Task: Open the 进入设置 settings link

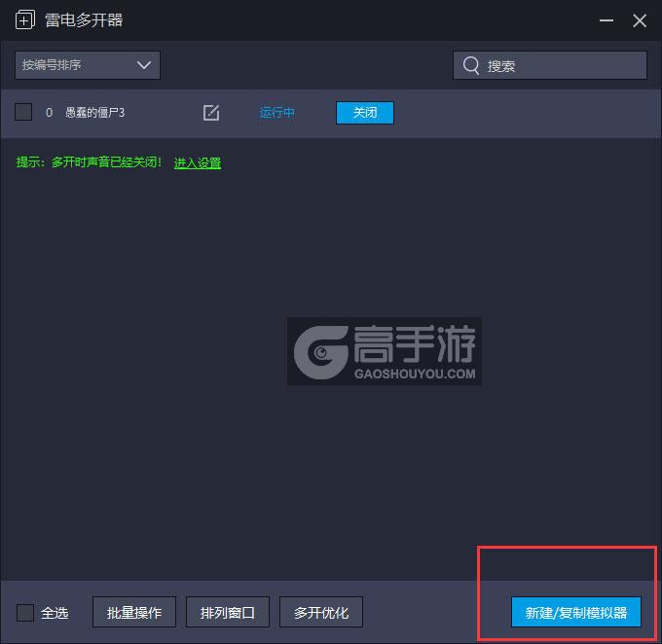Action: pyautogui.click(x=198, y=162)
